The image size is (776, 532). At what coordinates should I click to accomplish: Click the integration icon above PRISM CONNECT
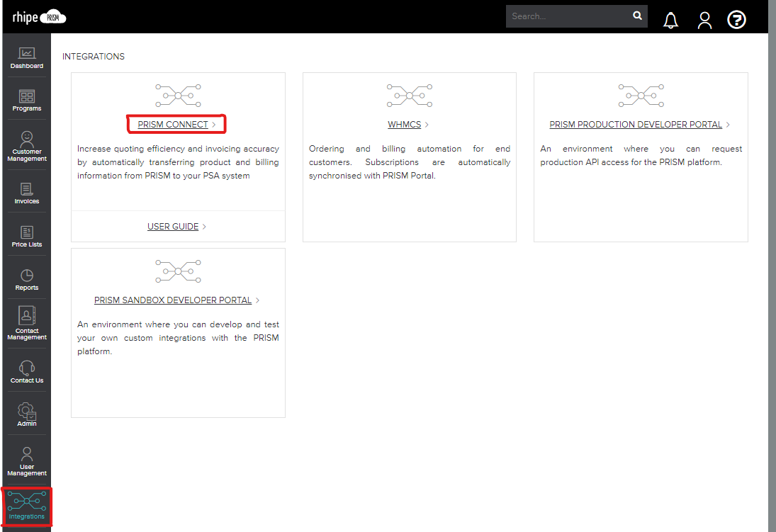tap(178, 96)
